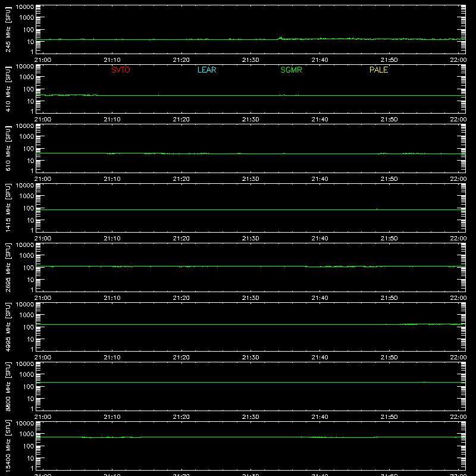This screenshot has height=476, width=476.
Task: Click the small 1415 MHz spike near 21:48
Action: pos(377,209)
